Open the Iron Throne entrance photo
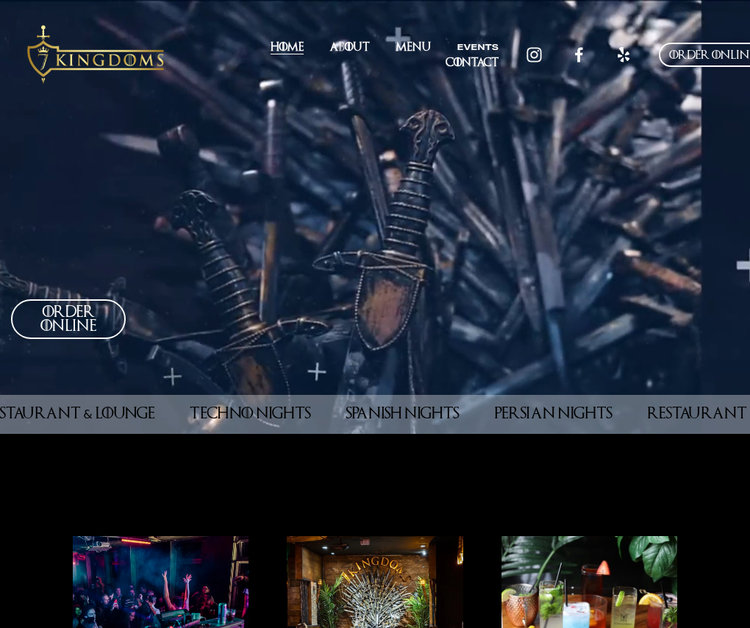The height and width of the screenshot is (628, 750). 375,582
